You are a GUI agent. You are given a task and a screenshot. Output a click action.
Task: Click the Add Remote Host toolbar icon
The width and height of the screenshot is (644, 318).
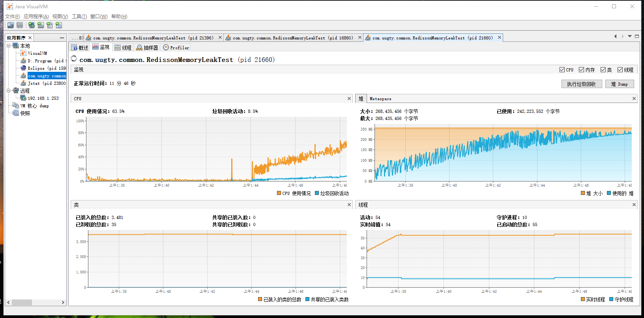(32, 25)
